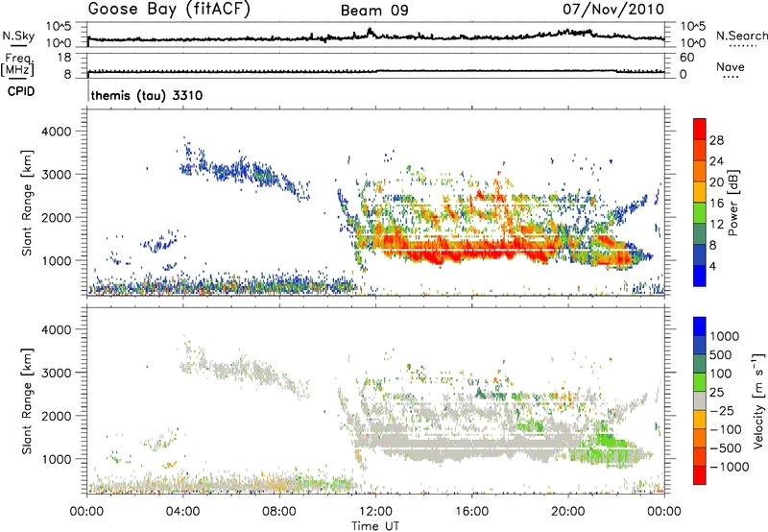Click the "2000" tick in the velocity panel

[x=56, y=416]
